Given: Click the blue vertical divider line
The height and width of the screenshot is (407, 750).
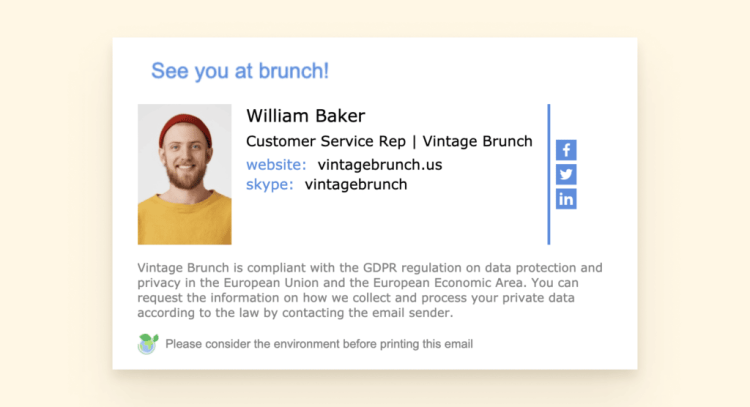Looking at the screenshot, I should (549, 175).
